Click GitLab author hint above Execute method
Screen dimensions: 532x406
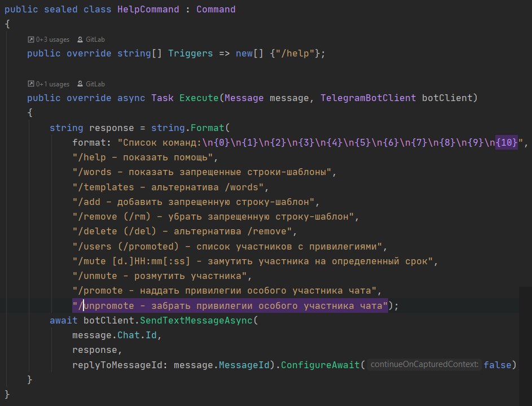tap(91, 84)
